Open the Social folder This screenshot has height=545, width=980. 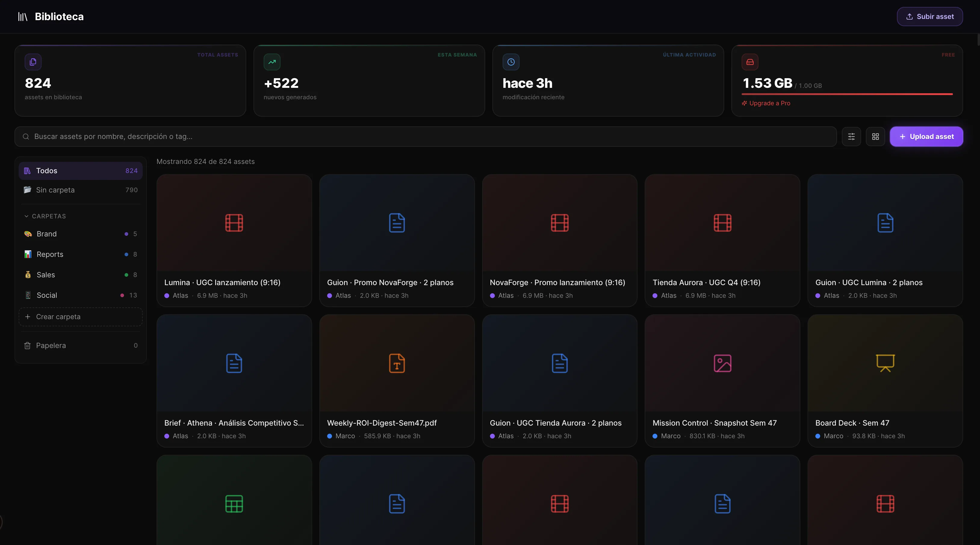coord(81,295)
